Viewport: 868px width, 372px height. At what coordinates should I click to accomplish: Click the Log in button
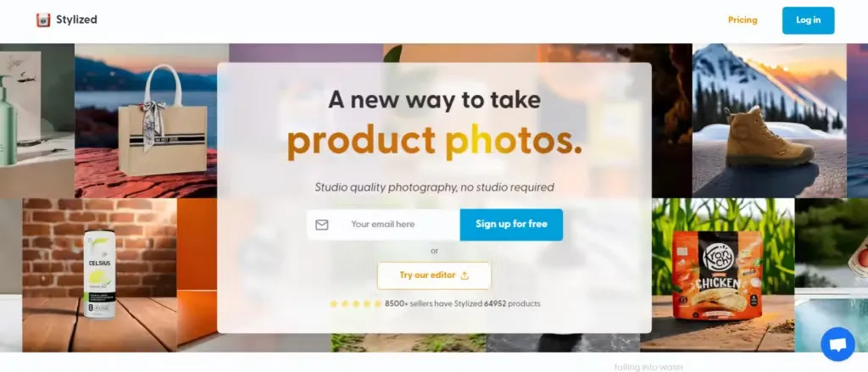point(808,20)
